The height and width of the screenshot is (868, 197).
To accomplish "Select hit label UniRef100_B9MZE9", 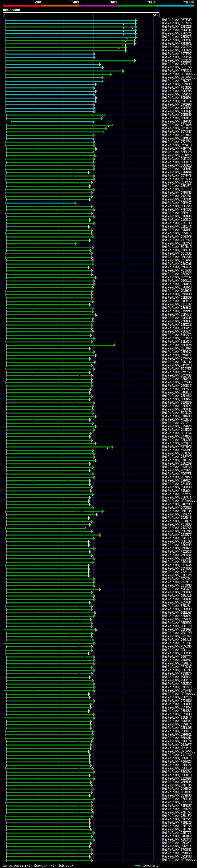I will point(177,26).
